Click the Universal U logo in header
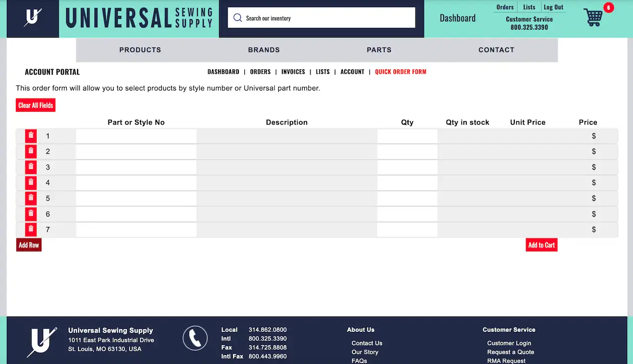Viewport: 633px width, 364px height. pos(33,18)
